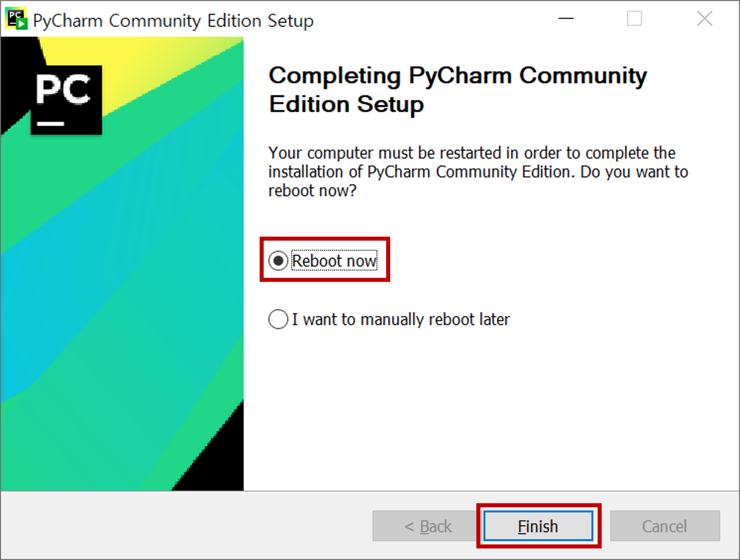Click the Finish button
This screenshot has width=740, height=560.
click(x=538, y=526)
